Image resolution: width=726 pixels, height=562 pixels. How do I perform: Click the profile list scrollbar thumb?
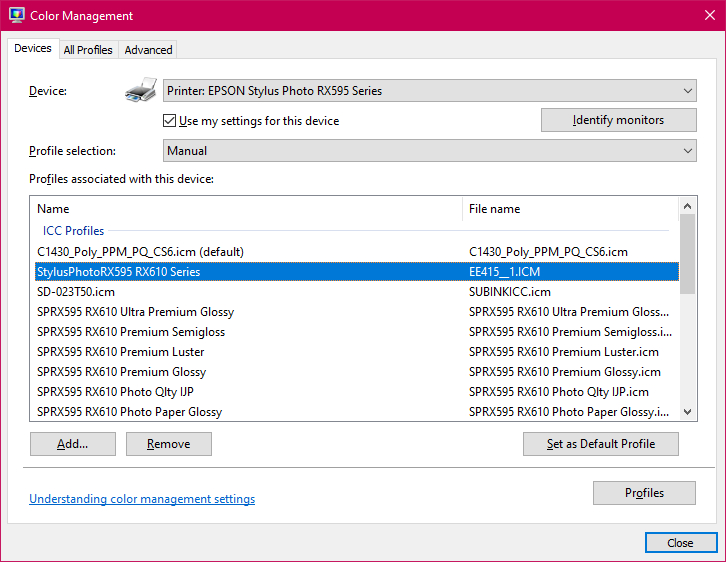pos(688,254)
